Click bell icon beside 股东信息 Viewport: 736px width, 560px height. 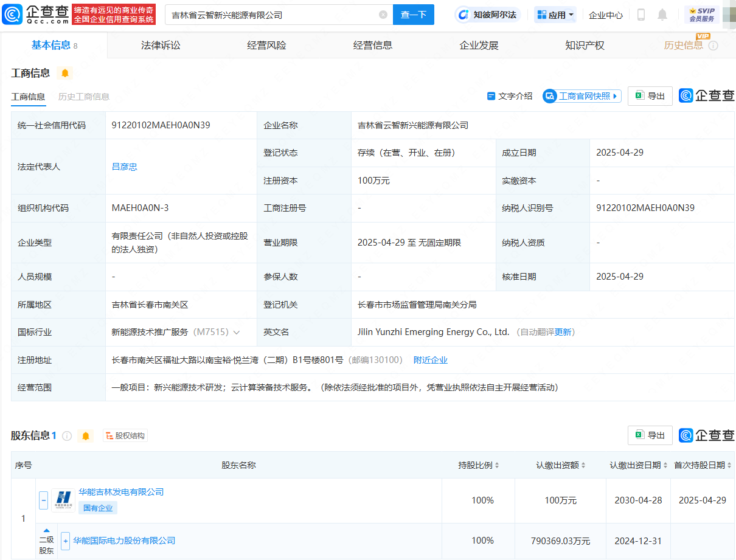[x=86, y=436]
